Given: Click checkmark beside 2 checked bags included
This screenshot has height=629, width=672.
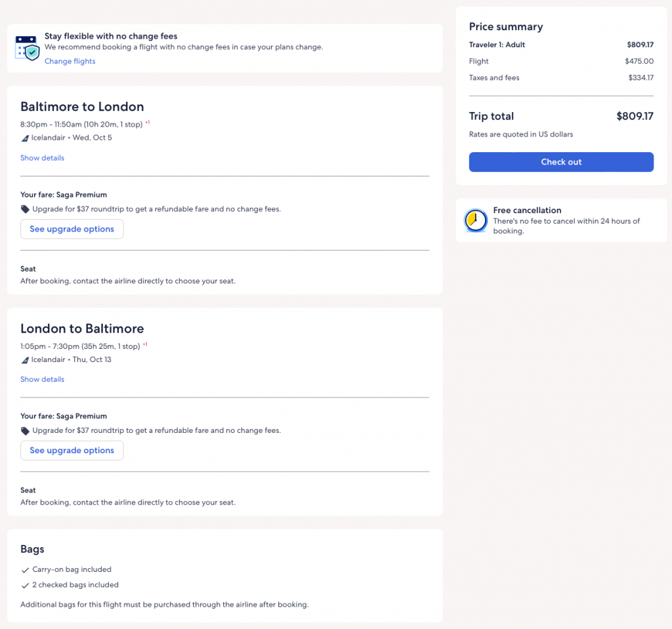Looking at the screenshot, I should point(25,585).
